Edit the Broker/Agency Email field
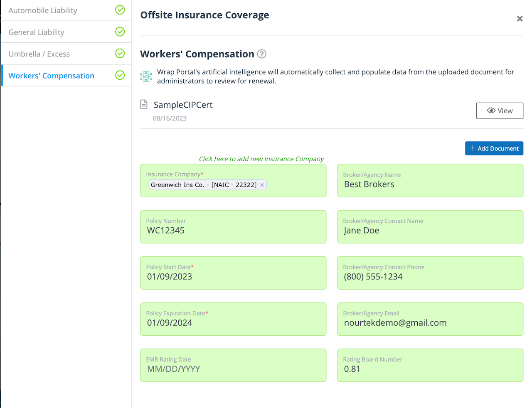Screen dimensions: 532x408 coord(430,323)
